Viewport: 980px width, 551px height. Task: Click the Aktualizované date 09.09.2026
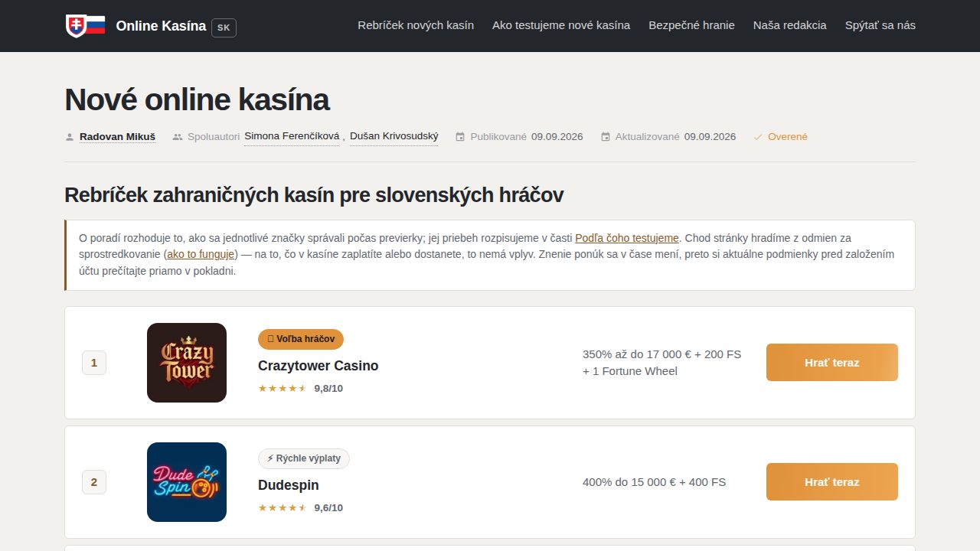click(x=710, y=137)
